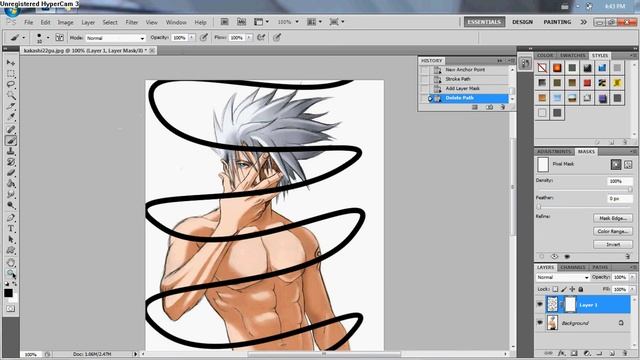Select the Lasso tool

pyautogui.click(x=11, y=84)
